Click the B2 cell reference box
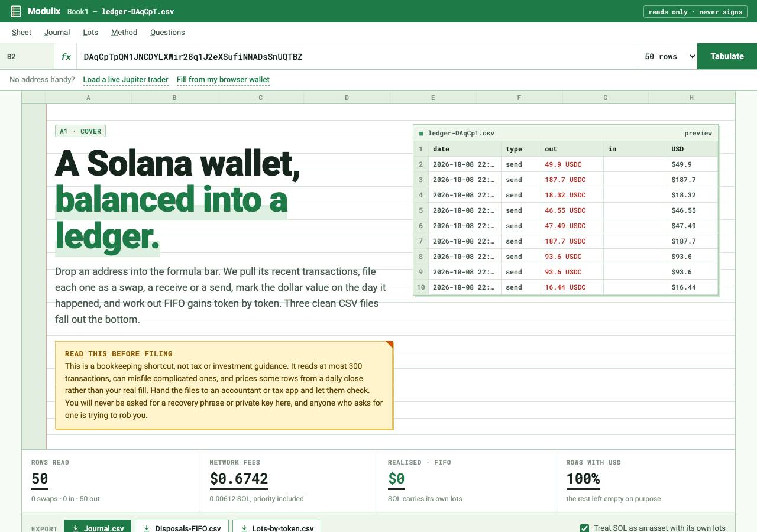Screen dimensions: 757x532 tap(27, 57)
